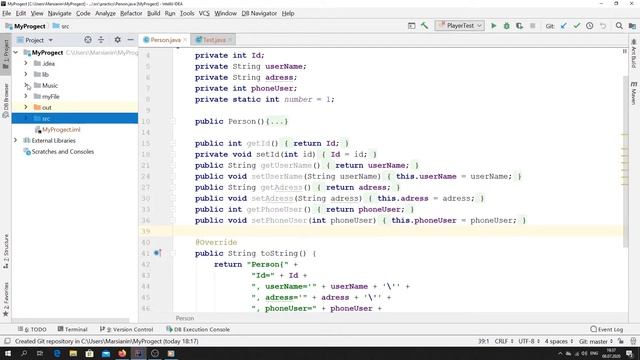Click the Stop process icon

(x=532, y=26)
